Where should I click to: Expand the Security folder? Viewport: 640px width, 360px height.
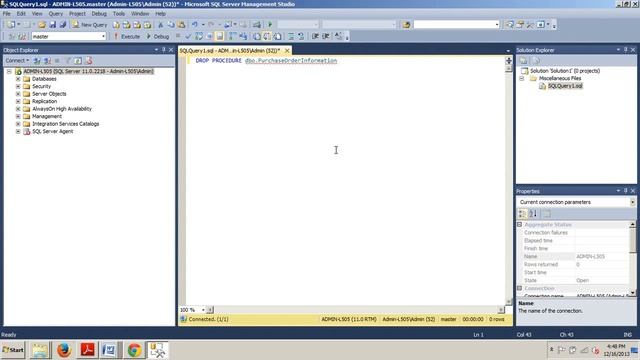click(x=18, y=86)
